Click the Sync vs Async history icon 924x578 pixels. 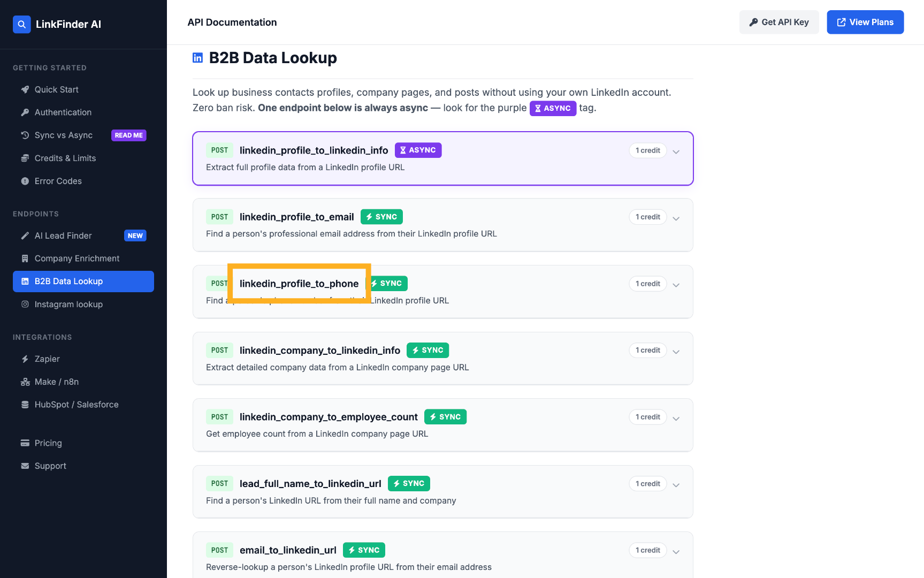coord(25,135)
